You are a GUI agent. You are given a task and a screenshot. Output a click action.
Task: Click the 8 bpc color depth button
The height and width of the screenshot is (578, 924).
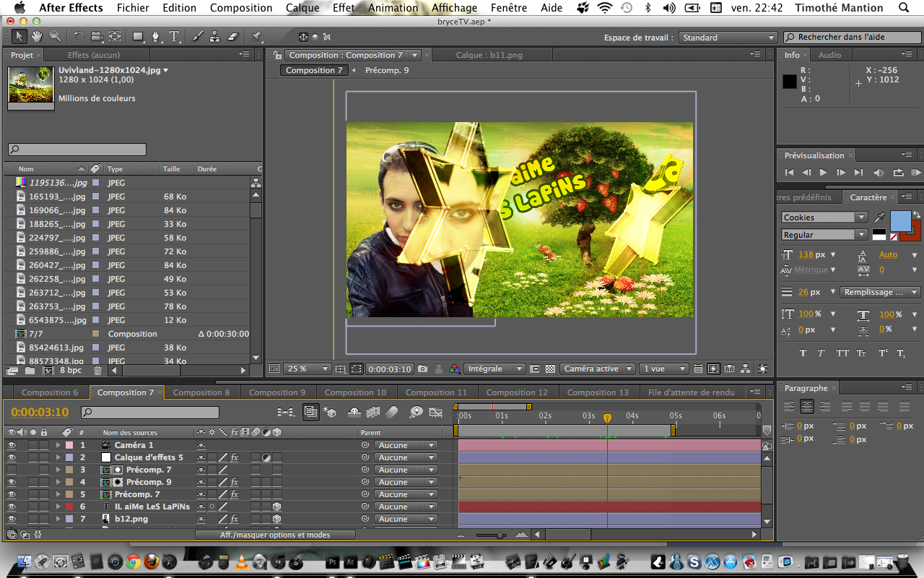click(x=71, y=370)
